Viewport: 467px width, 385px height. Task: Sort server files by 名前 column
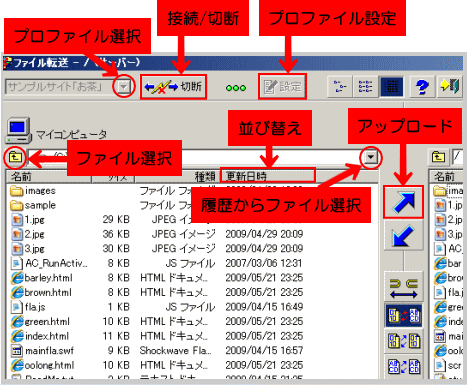click(446, 176)
